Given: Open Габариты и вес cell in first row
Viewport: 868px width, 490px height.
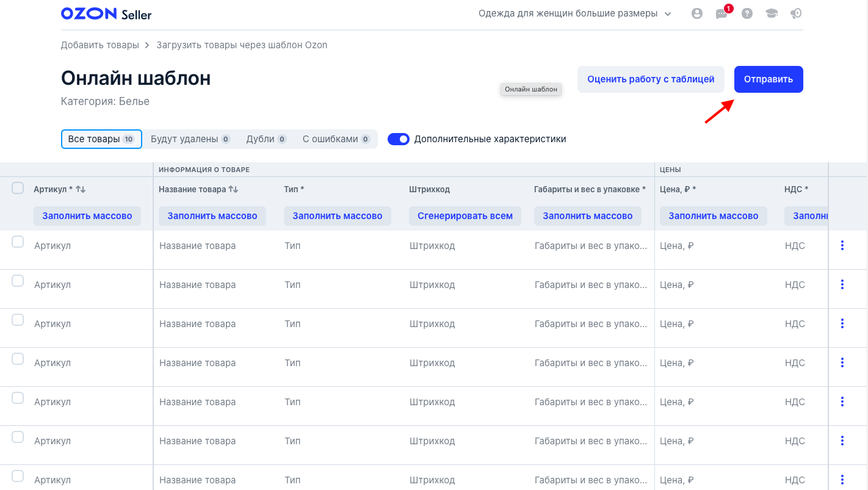Looking at the screenshot, I should click(x=591, y=250).
